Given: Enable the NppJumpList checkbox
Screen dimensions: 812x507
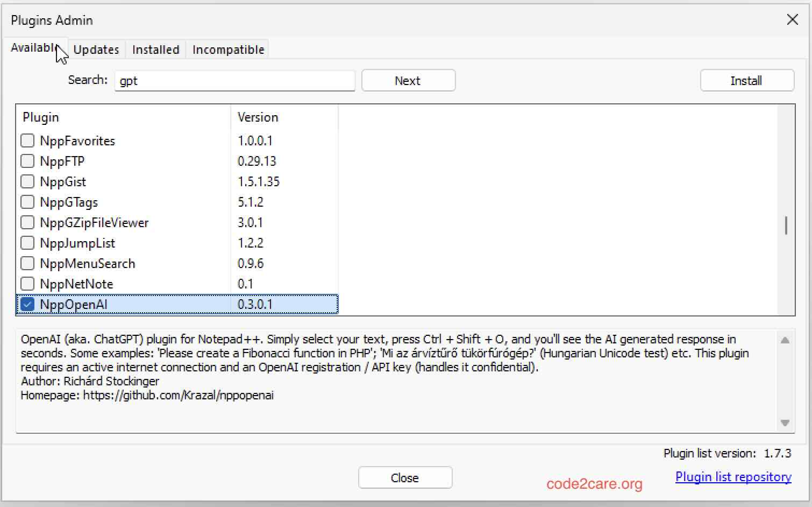Looking at the screenshot, I should tap(27, 243).
